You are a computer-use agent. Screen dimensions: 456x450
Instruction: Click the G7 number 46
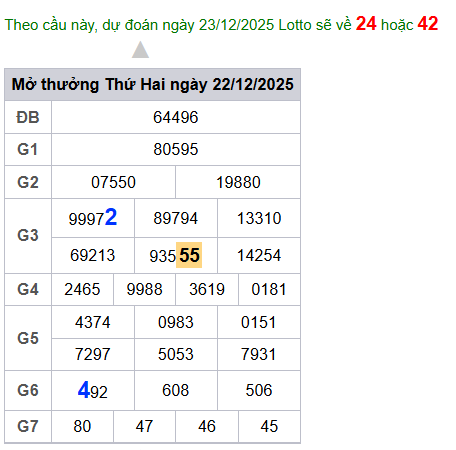click(207, 426)
